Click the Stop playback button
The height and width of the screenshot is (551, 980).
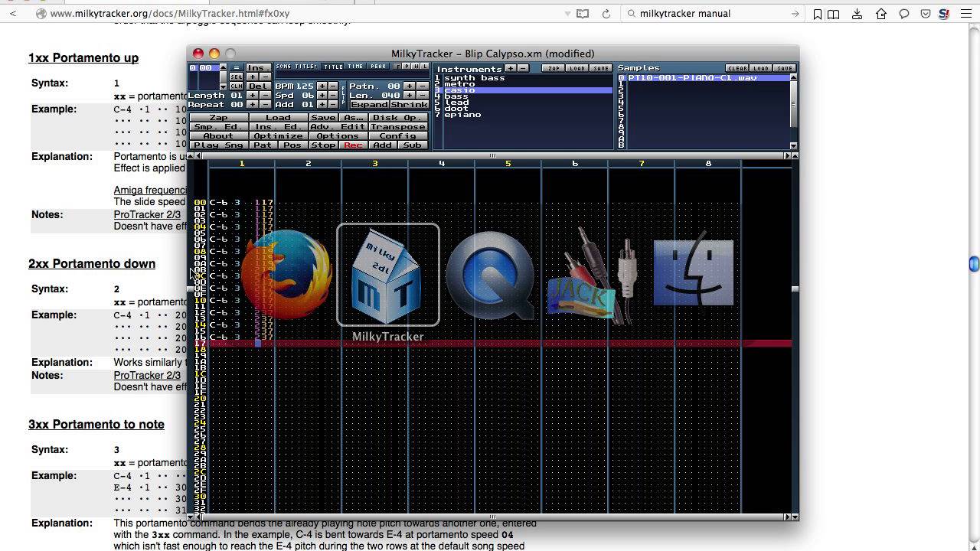323,145
